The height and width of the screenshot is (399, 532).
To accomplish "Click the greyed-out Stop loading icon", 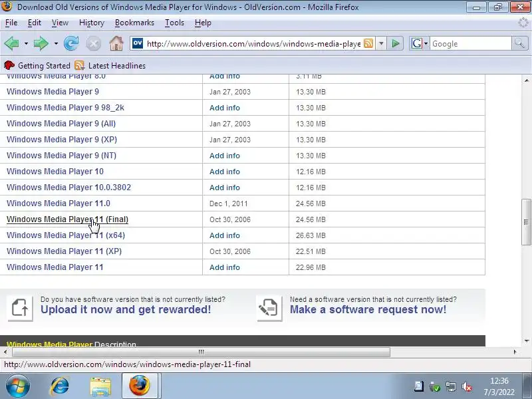I will point(93,44).
